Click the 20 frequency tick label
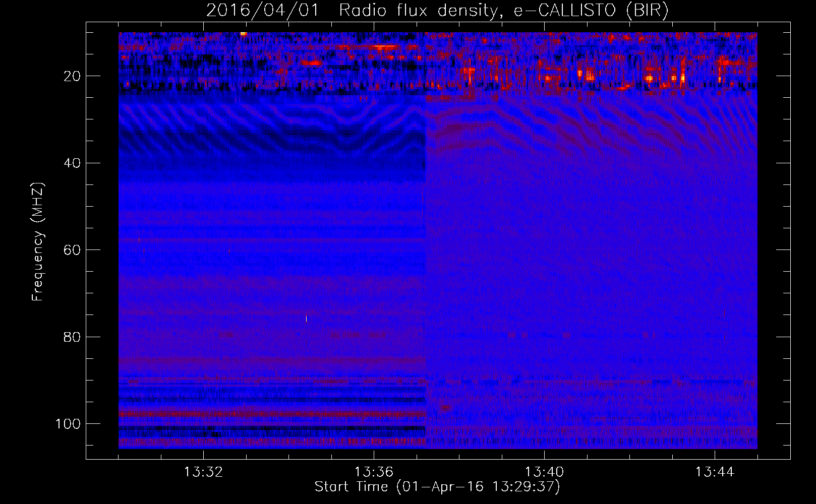The image size is (816, 504). (x=72, y=76)
